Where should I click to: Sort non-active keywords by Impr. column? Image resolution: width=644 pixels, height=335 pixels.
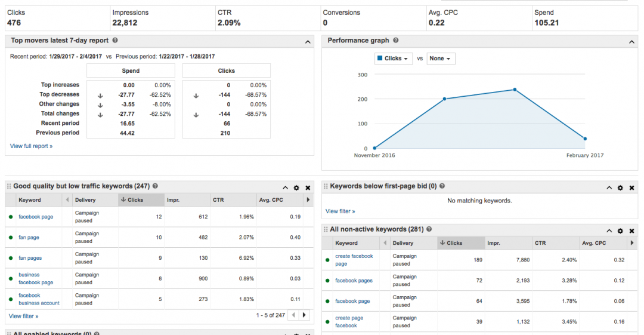[x=493, y=243]
